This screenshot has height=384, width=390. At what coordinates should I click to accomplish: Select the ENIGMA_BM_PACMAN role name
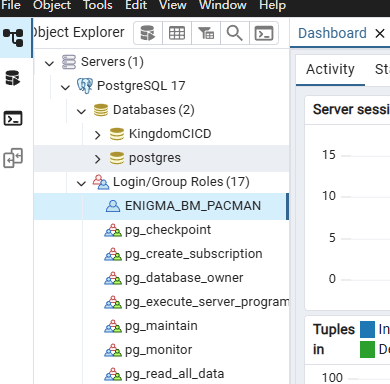(193, 206)
